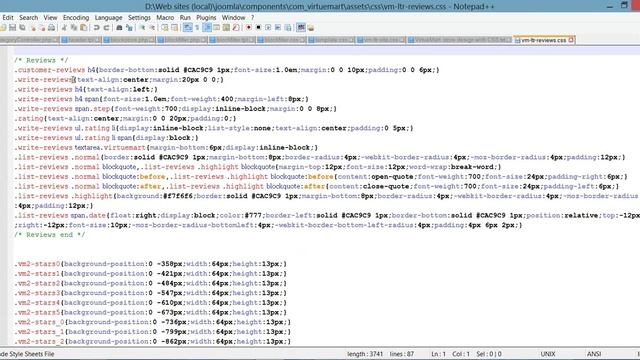This screenshot has width=640, height=360.
Task: Toggle synchronize vertical scrolling icon
Action: pos(164,27)
